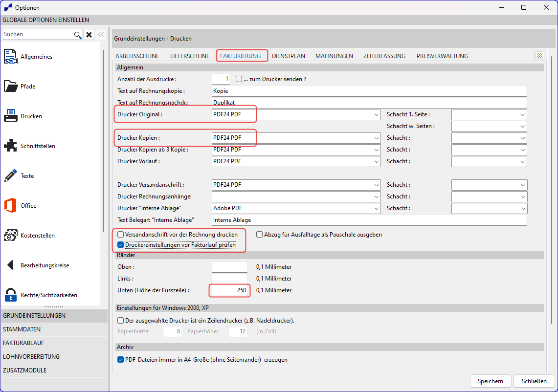Screen dimensions: 558x392
Task: Switch to the Zeiterfassung tab
Action: (384, 56)
